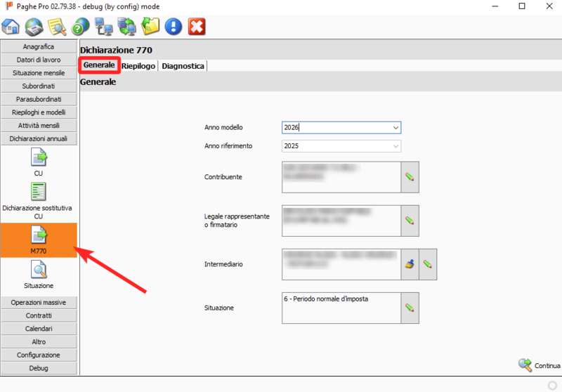The height and width of the screenshot is (392, 562).
Task: Open the Situazione mensile section
Action: point(39,73)
